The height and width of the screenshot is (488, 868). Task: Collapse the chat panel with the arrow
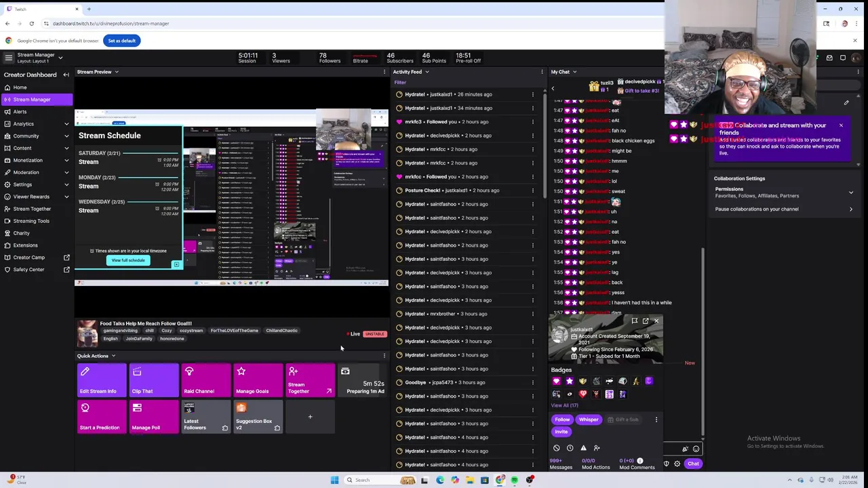553,88
